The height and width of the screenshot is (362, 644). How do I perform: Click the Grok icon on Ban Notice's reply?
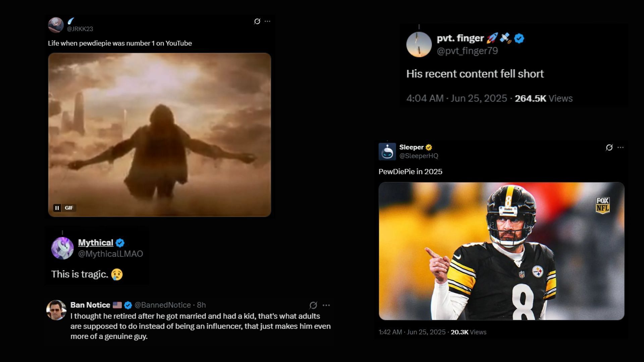313,305
